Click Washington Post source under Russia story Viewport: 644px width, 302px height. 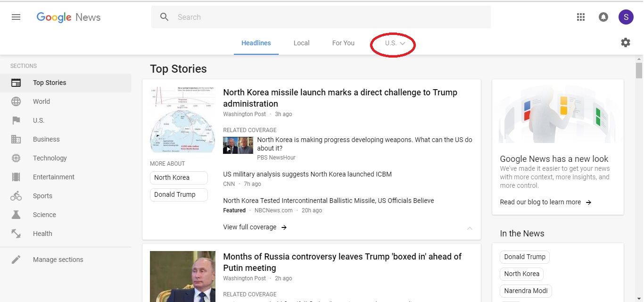tap(244, 278)
